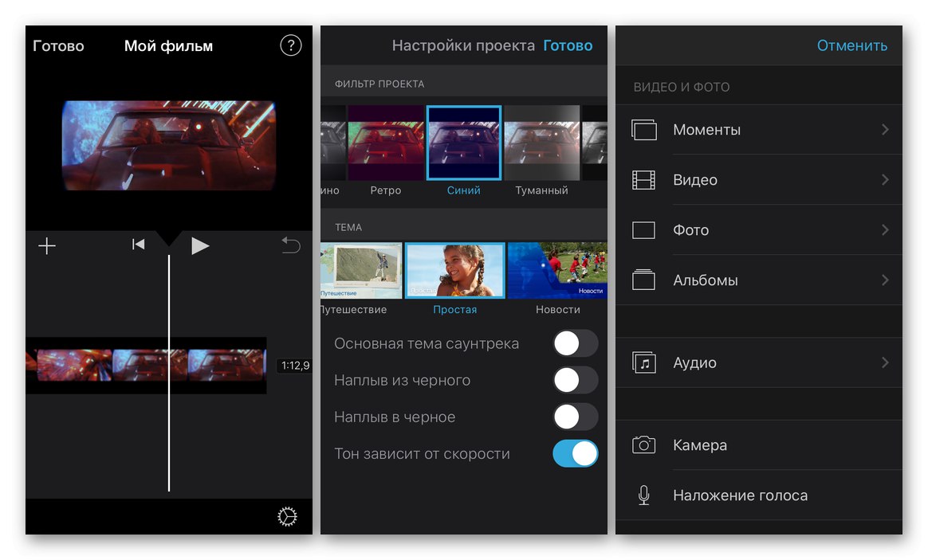The width and height of the screenshot is (928, 560).
Task: Click the 1:12,9 duration label
Action: [295, 366]
